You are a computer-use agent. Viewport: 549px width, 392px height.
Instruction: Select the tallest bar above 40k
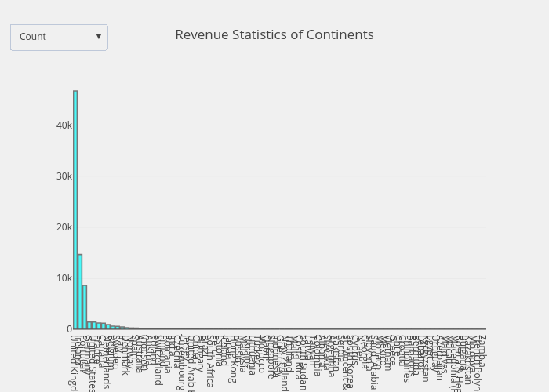[75, 209]
